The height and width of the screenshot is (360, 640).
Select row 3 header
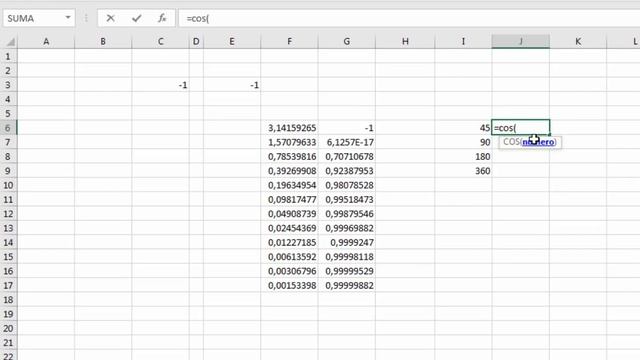(8, 85)
